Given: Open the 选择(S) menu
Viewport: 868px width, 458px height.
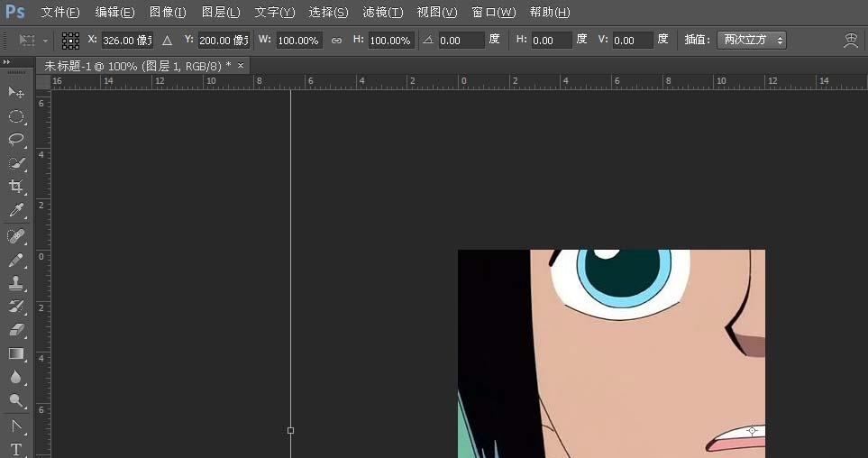Looking at the screenshot, I should click(x=328, y=12).
